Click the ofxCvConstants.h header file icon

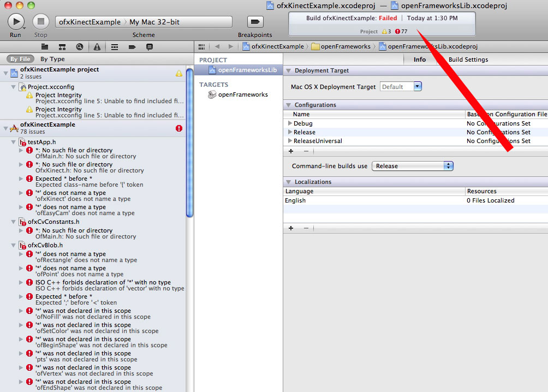[23, 222]
